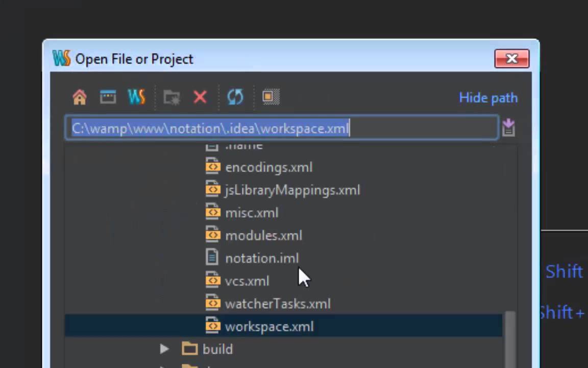Click the modules.xml file icon
This screenshot has width=588, height=368.
213,235
